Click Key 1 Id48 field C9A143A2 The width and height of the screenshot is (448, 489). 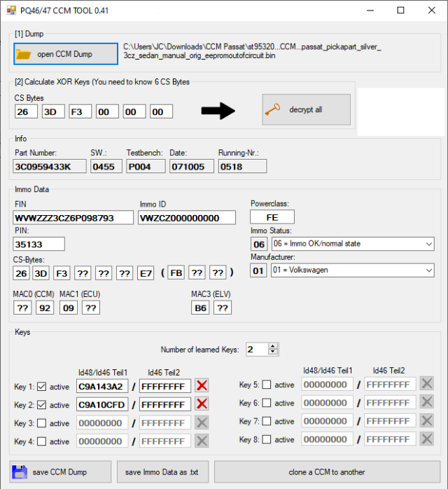(102, 386)
